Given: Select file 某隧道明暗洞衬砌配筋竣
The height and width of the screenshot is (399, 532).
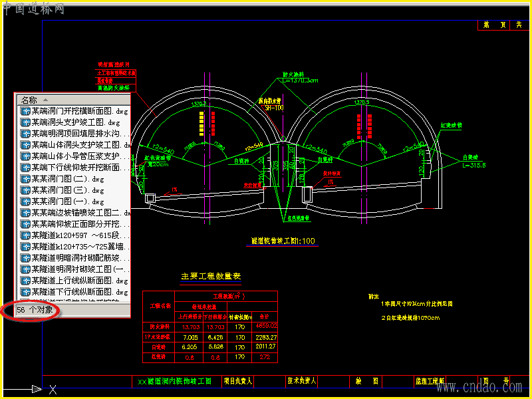Looking at the screenshot, I should click(75, 258).
